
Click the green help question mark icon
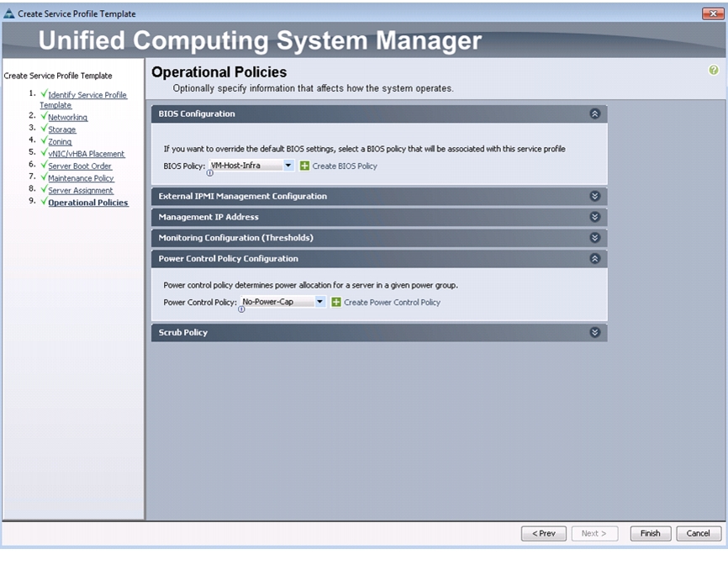(713, 70)
